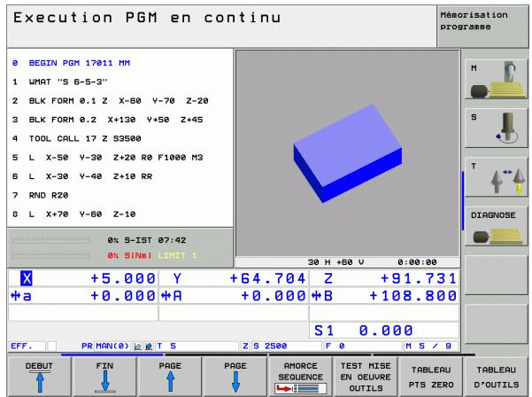532x397 pixels.
Task: Click the blue 3D workpiece block
Action: (x=347, y=153)
